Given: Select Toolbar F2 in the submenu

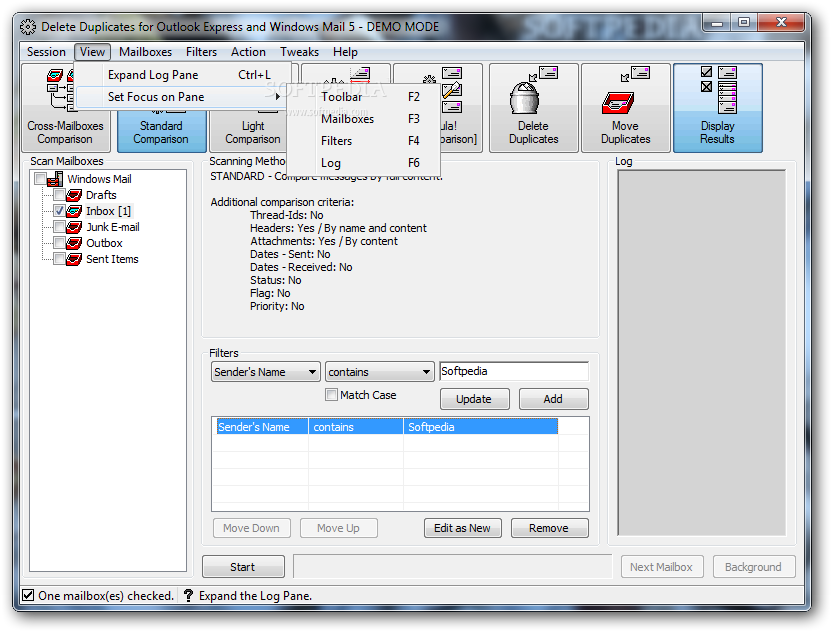Looking at the screenshot, I should pos(364,97).
